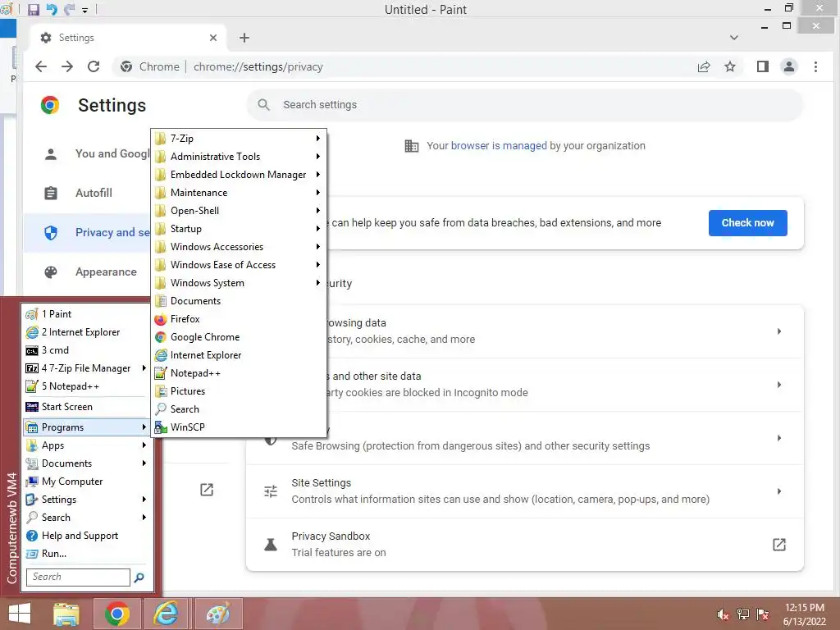Expand the Open-Shell folder
This screenshot has height=630, width=840.
click(x=239, y=211)
